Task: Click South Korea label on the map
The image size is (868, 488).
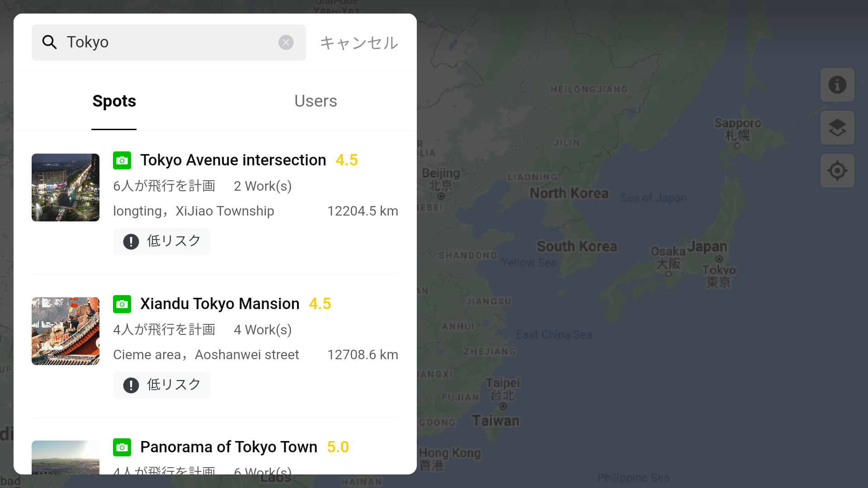Action: (x=577, y=246)
